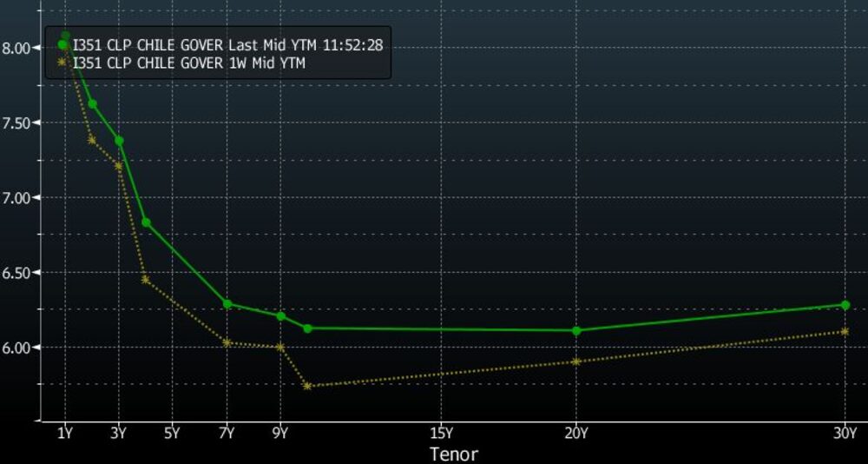Select the yellow data point at 7Y tenor
868x464 pixels.
[227, 342]
